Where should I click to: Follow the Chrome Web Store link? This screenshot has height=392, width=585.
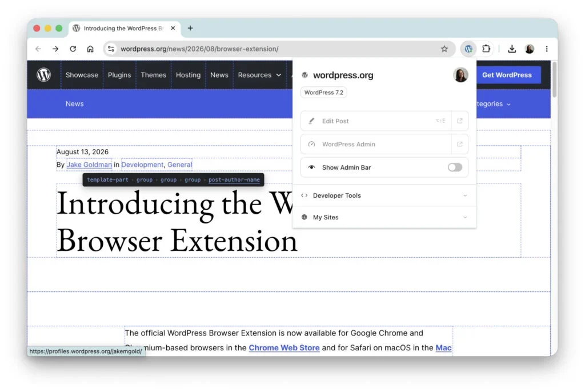click(x=284, y=347)
